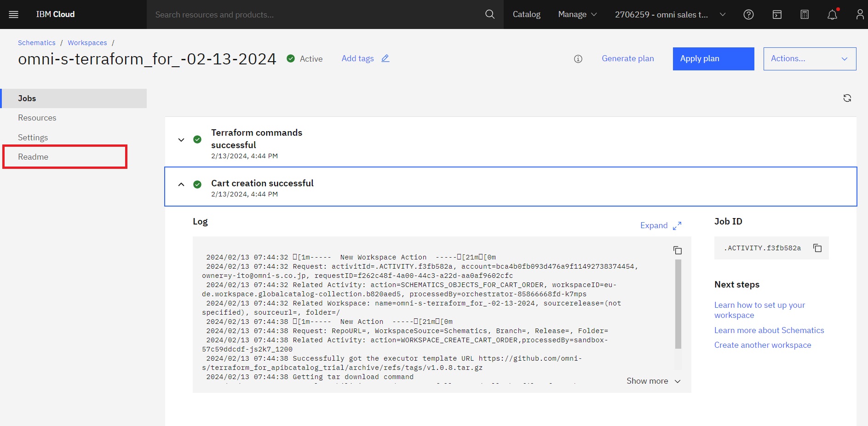This screenshot has width=868, height=426.
Task: Click Create another workspace
Action: [x=763, y=345]
